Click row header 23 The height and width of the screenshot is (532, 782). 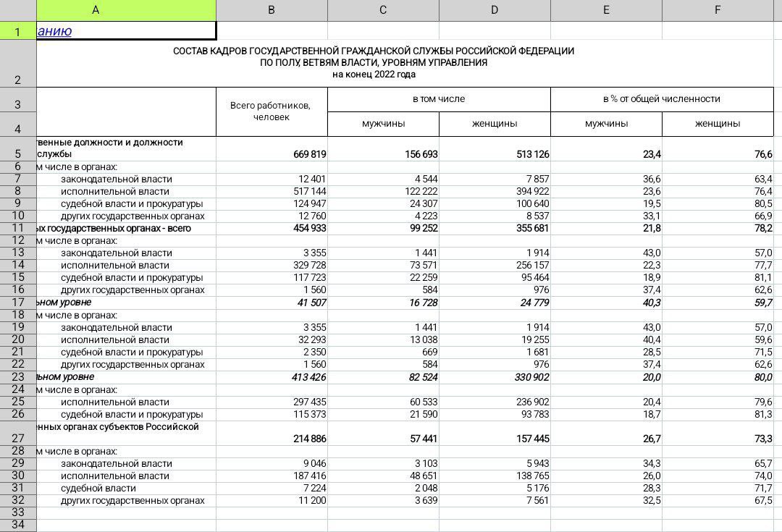click(18, 377)
